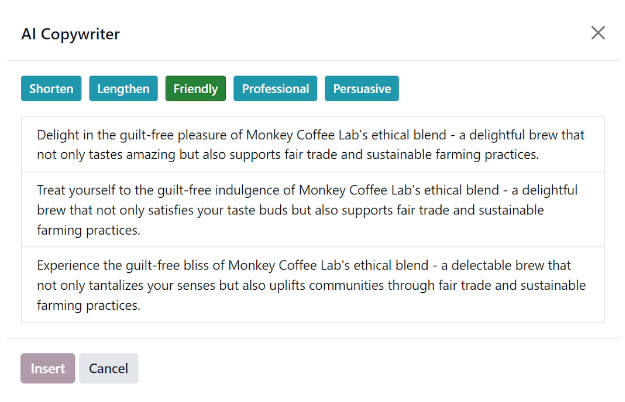Pick the 'Treat yourself to the guilt-free indulgence' suggestion
The height and width of the screenshot is (402, 625).
313,210
